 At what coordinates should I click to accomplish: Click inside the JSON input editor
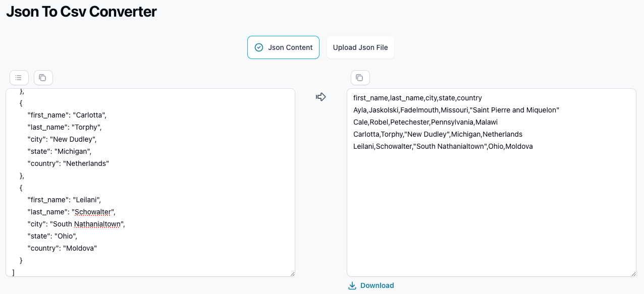(x=151, y=182)
